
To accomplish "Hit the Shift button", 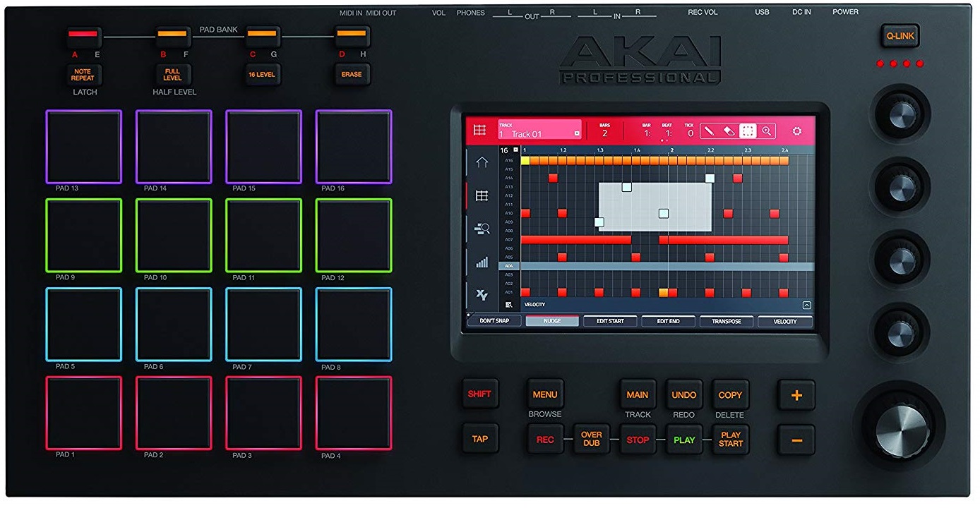I will [x=479, y=394].
